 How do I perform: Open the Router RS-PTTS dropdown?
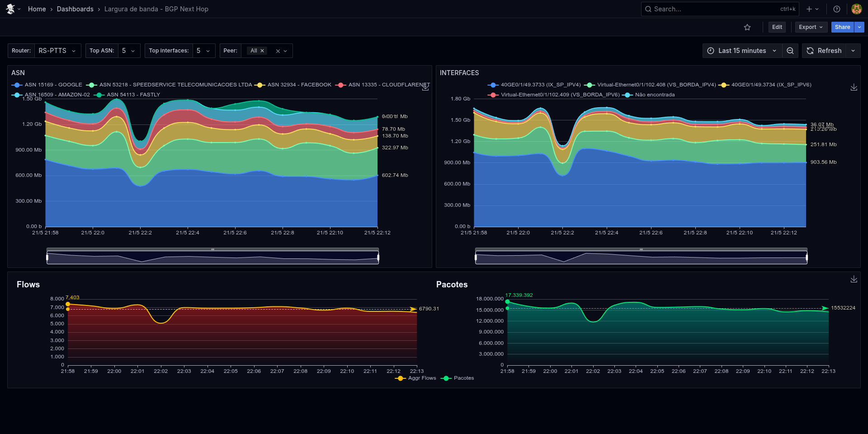pos(57,51)
